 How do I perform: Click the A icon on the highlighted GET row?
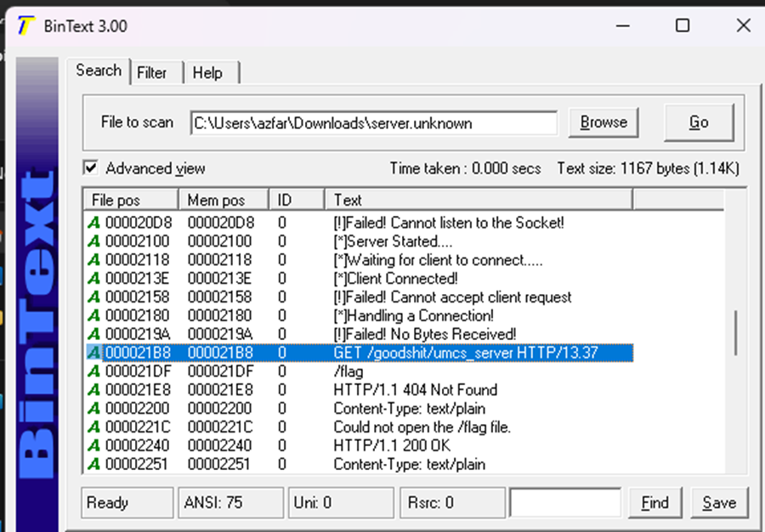[93, 353]
